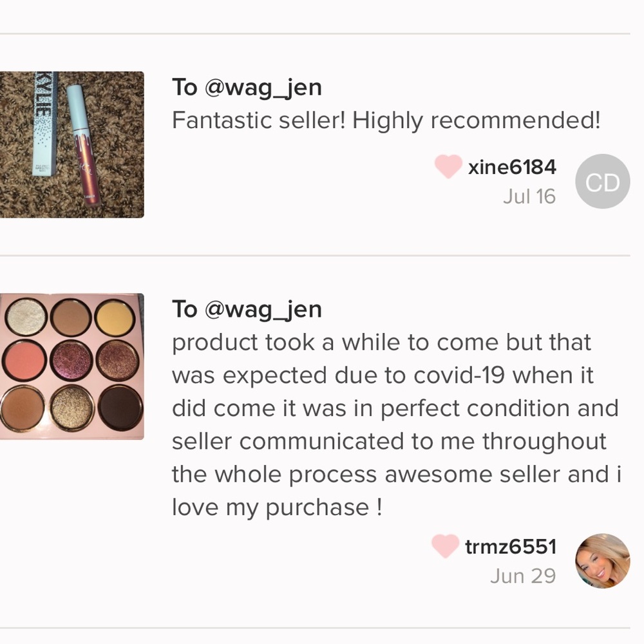Visit the xine6184 username profile
Viewport: 644px width, 644px height.
click(x=512, y=167)
